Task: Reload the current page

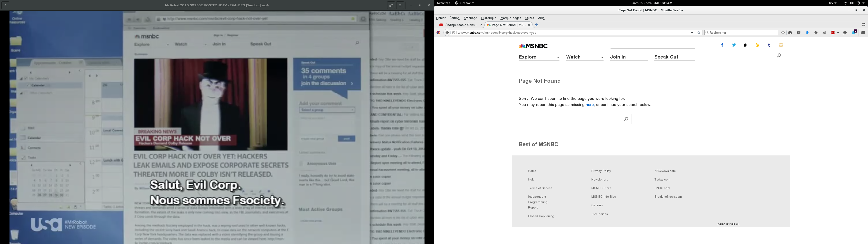Action: click(699, 33)
